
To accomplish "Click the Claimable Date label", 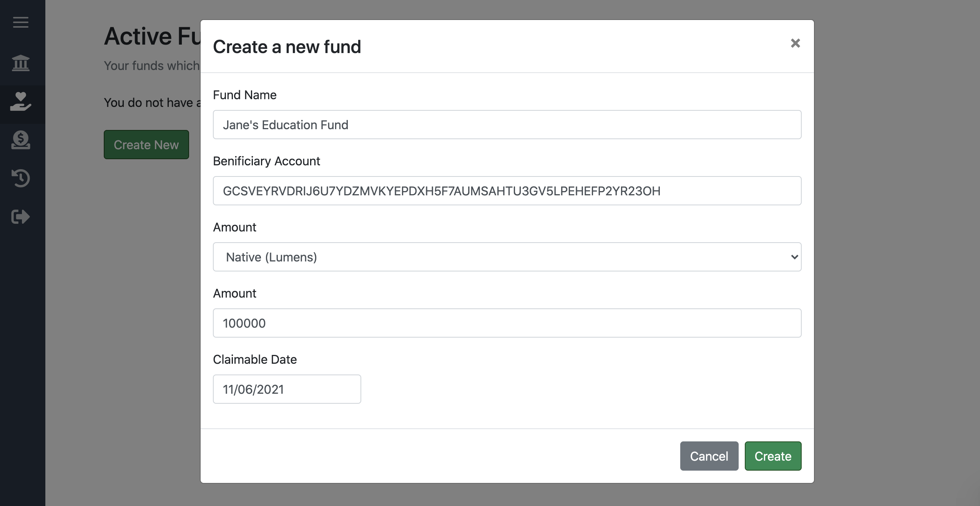I will pos(255,360).
